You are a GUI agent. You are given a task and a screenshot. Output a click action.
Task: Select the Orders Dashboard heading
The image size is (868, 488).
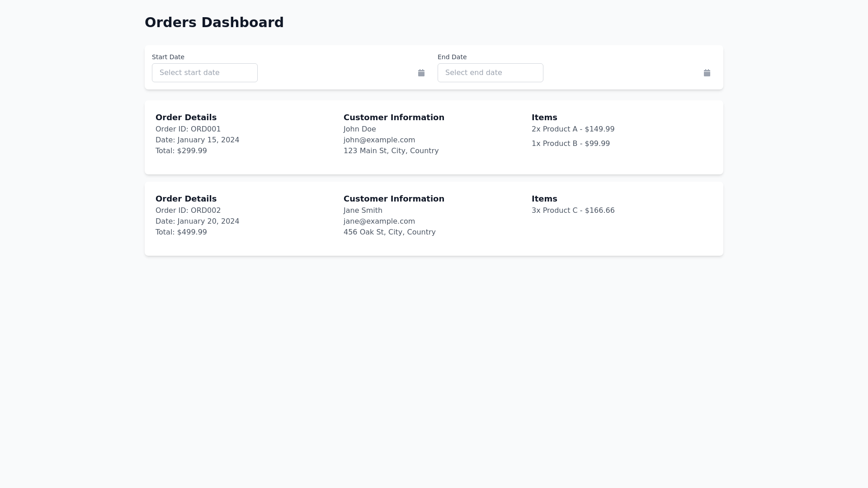click(214, 22)
